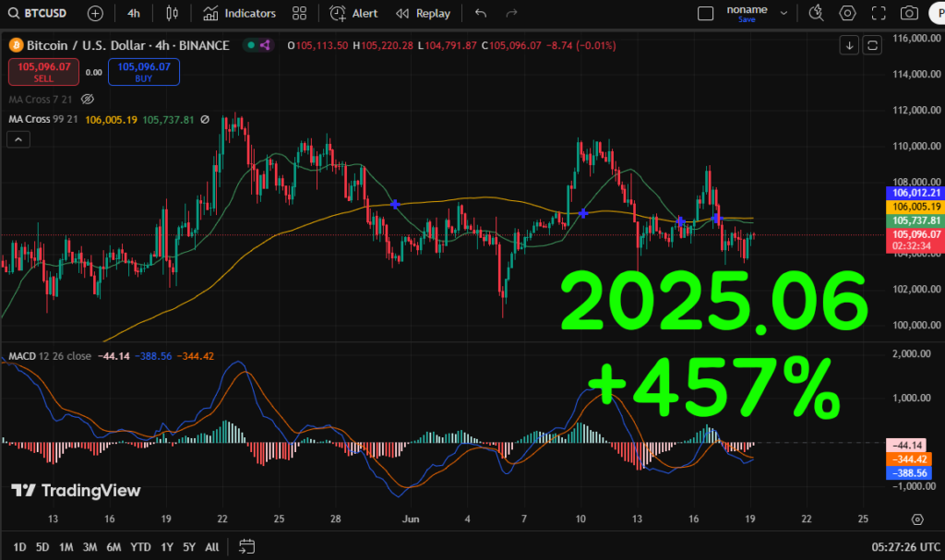Redo the last chart action

point(511,13)
